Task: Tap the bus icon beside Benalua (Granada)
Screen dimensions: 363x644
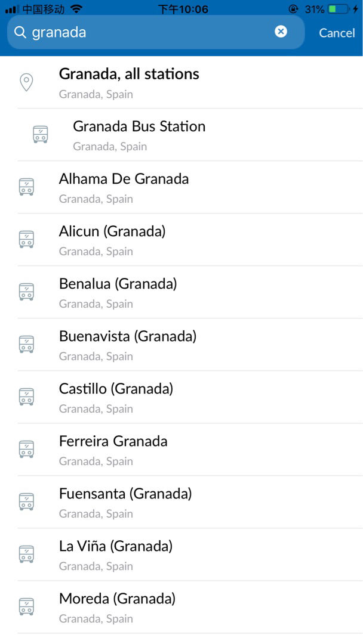Action: (x=26, y=292)
